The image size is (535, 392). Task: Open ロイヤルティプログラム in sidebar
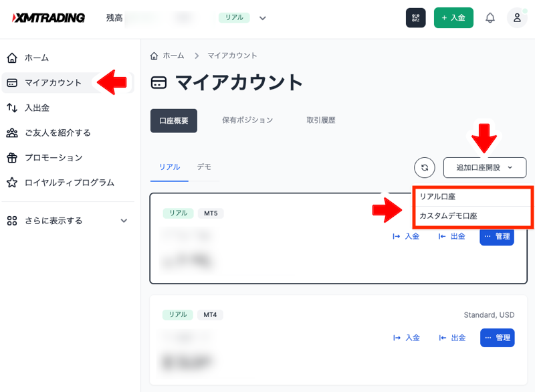click(70, 183)
